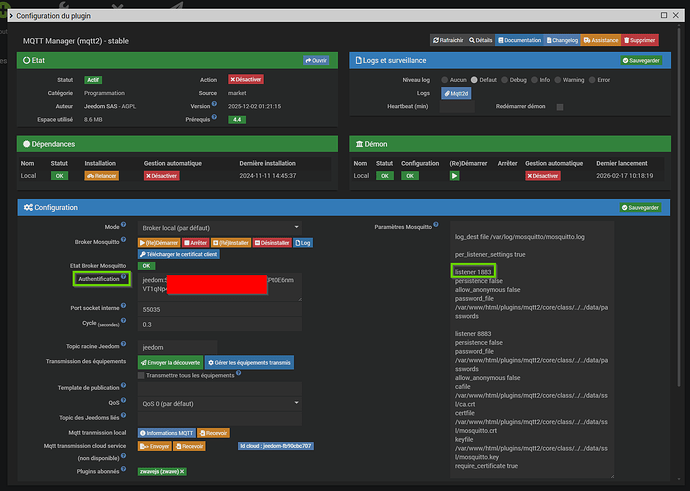Open the plugin Documentation
The image size is (690, 491).
tap(518, 40)
